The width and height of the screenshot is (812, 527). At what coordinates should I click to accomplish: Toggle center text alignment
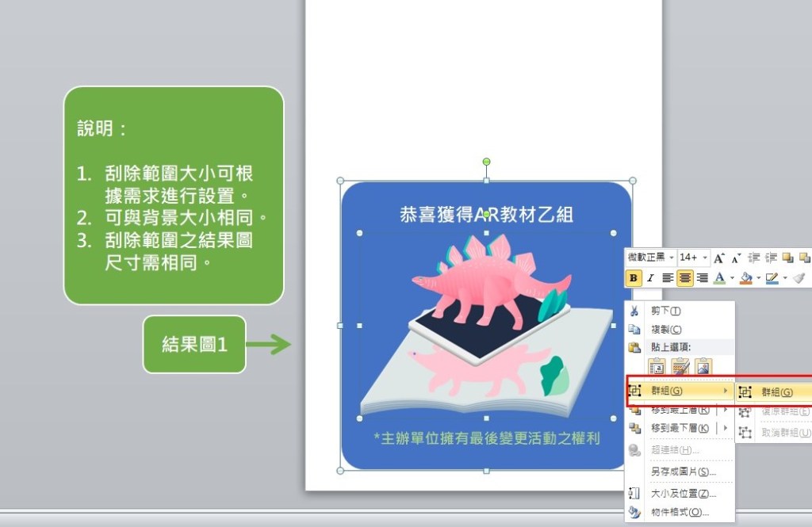(685, 278)
